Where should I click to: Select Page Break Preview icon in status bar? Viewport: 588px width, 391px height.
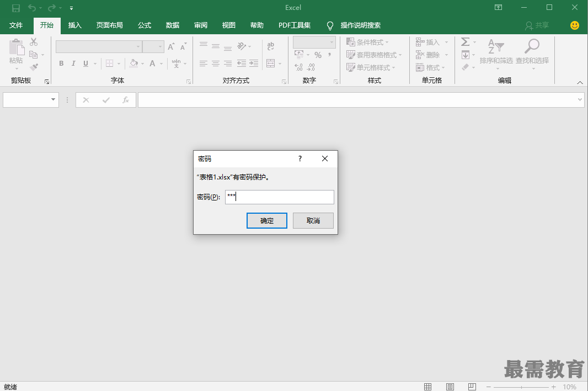pyautogui.click(x=472, y=387)
